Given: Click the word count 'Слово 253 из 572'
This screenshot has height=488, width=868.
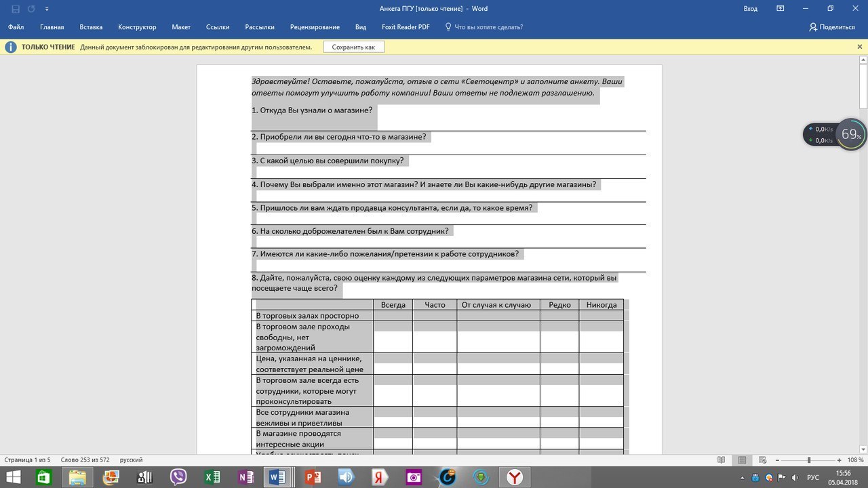Looking at the screenshot, I should [85, 460].
